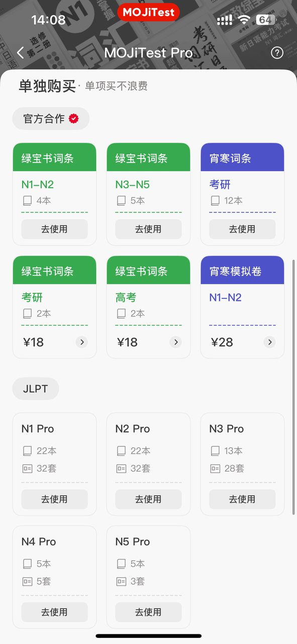Click the vertical scrollbar on the right edge
This screenshot has width=297, height=644.
(x=294, y=386)
